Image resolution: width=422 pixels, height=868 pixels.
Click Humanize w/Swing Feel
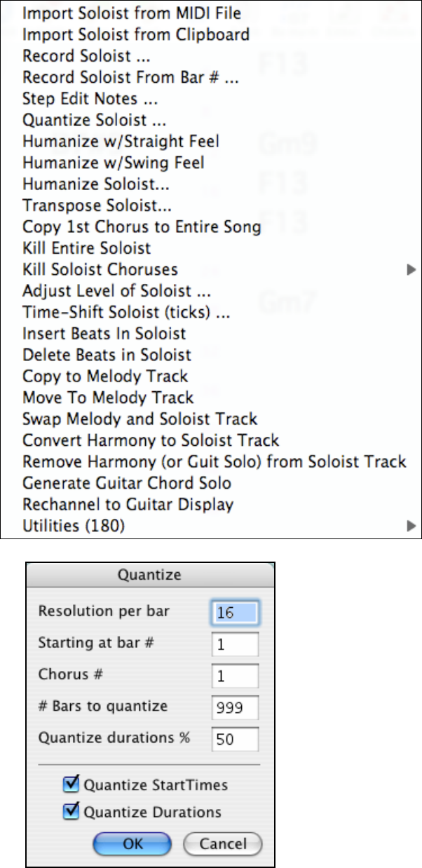(x=114, y=163)
